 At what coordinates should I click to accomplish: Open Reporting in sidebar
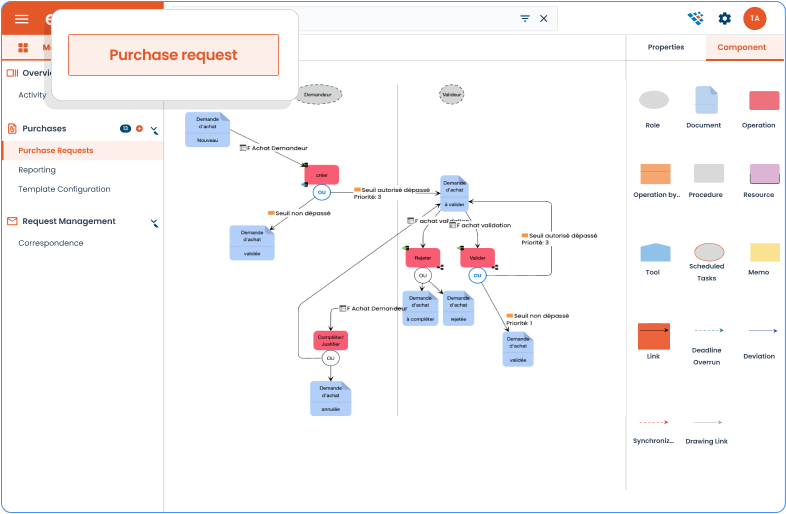point(37,170)
